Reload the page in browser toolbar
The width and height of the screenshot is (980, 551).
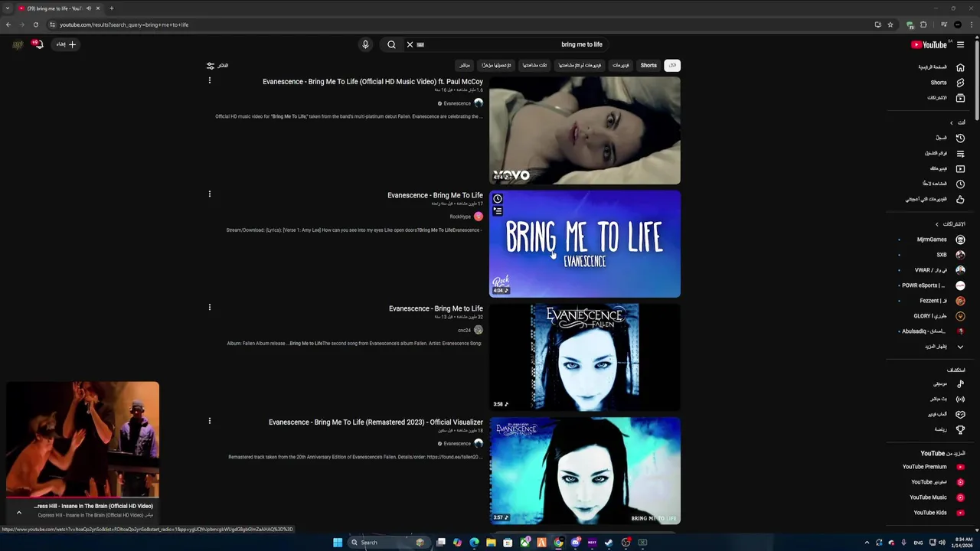pyautogui.click(x=35, y=24)
